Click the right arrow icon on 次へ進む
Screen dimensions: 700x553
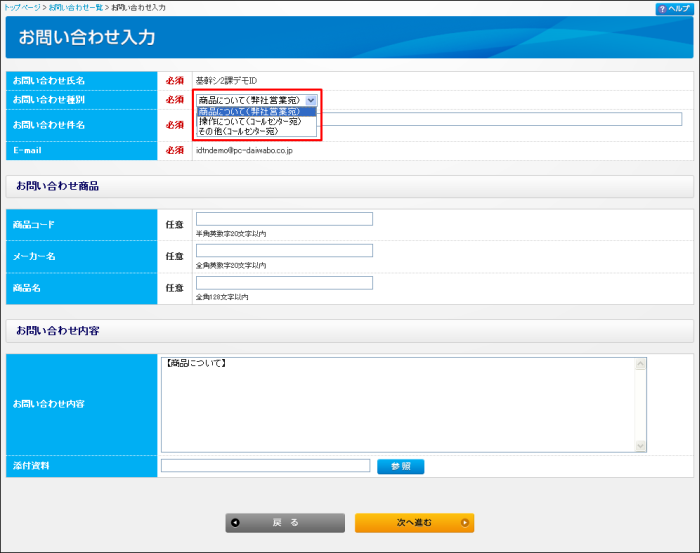(x=464, y=522)
